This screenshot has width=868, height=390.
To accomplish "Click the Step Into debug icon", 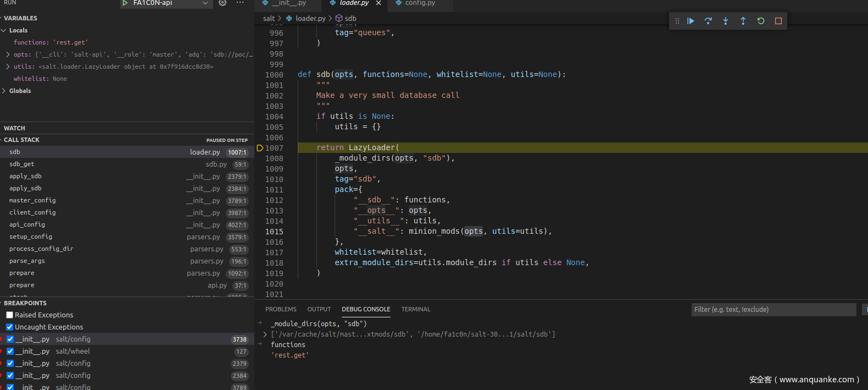I will [726, 21].
